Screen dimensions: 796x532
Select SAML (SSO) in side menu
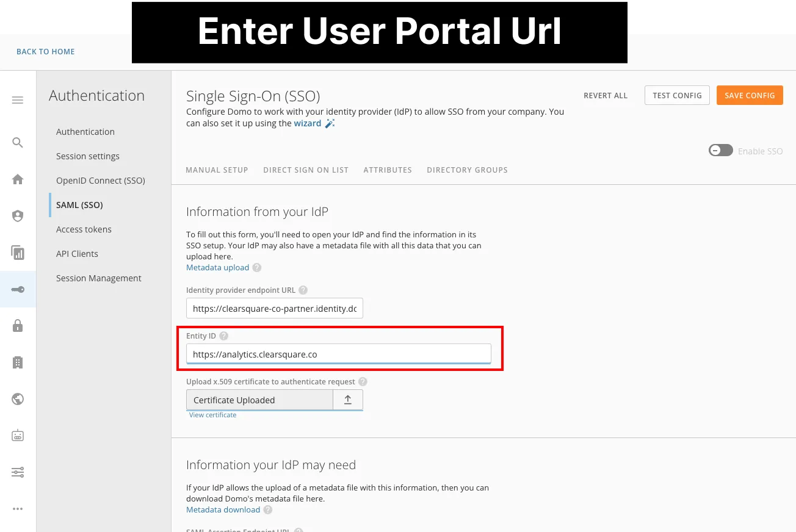point(79,205)
